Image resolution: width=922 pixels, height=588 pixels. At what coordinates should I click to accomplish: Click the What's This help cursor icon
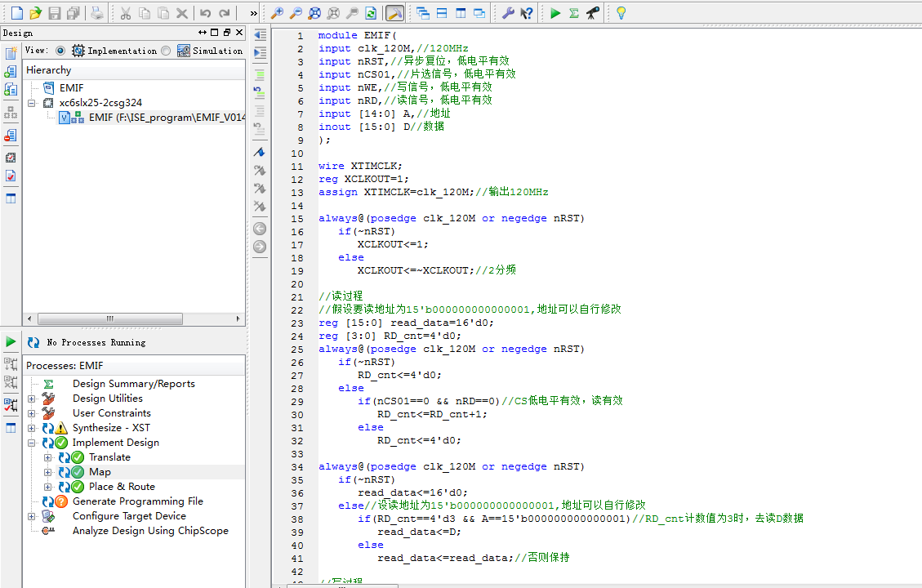(527, 13)
